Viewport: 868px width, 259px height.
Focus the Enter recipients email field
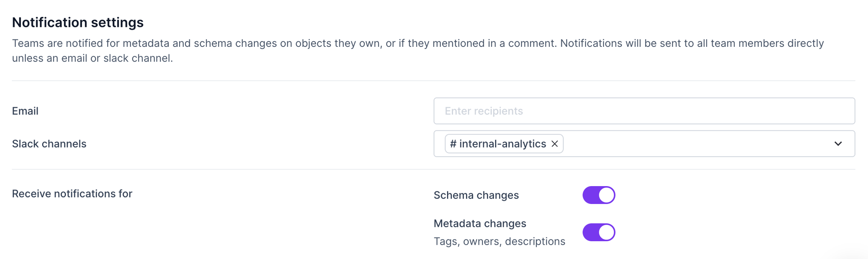pyautogui.click(x=644, y=111)
